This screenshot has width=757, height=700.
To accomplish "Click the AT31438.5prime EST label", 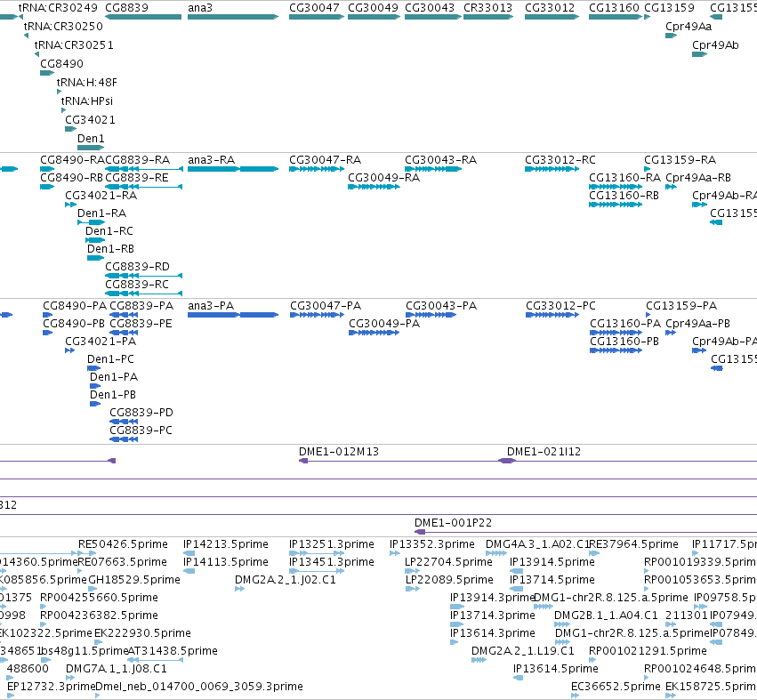I will (x=173, y=651).
